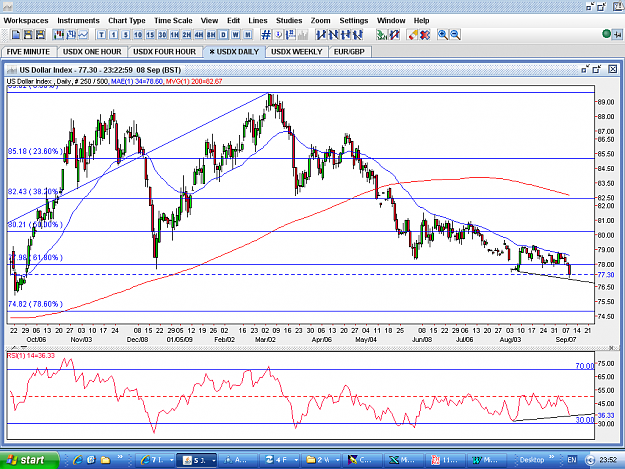The width and height of the screenshot is (625, 469).
Task: Switch to 10 minute time scale
Action: (x=138, y=35)
